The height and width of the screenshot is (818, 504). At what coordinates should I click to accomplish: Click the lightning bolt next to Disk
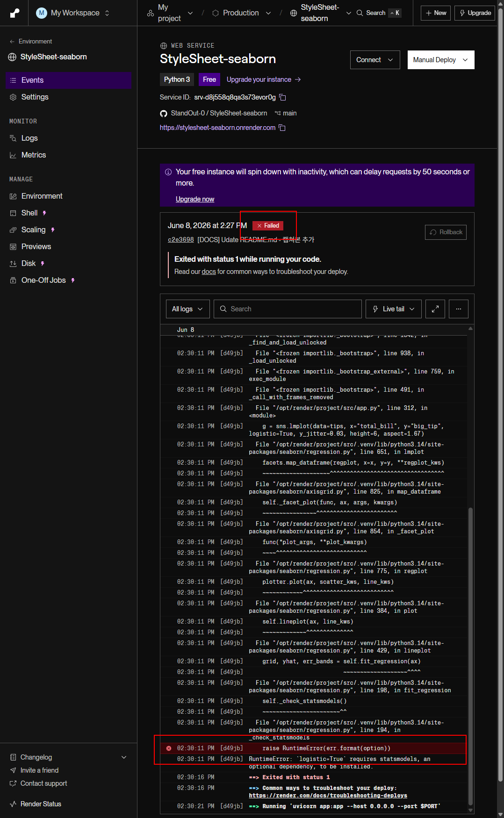43,264
